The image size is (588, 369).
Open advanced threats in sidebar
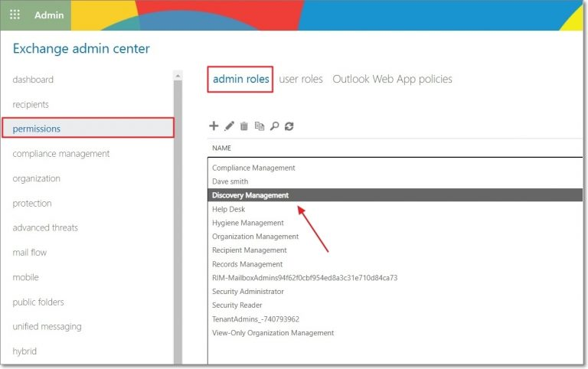45,227
